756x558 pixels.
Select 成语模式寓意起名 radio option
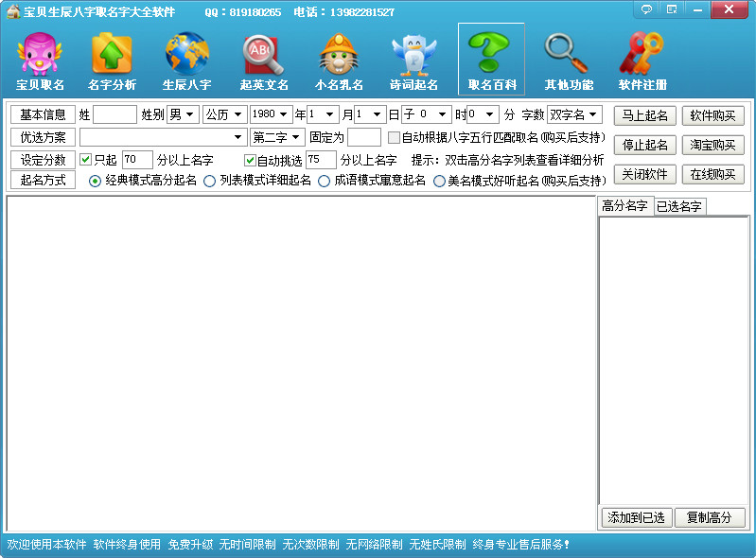[325, 181]
